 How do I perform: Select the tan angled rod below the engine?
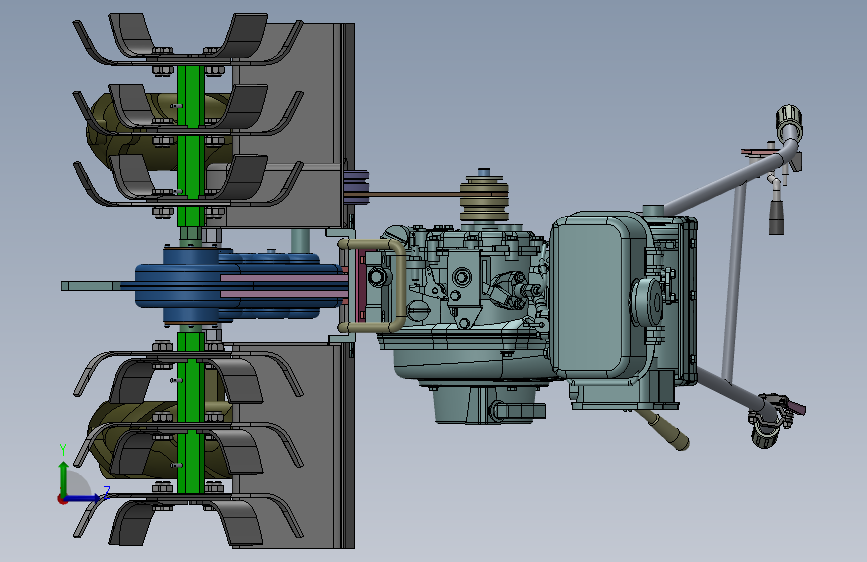664,429
